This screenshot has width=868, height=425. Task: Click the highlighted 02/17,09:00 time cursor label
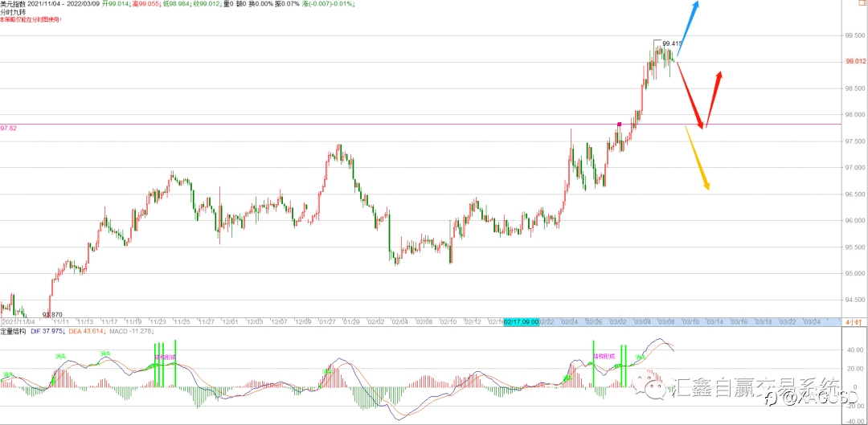[x=522, y=321]
